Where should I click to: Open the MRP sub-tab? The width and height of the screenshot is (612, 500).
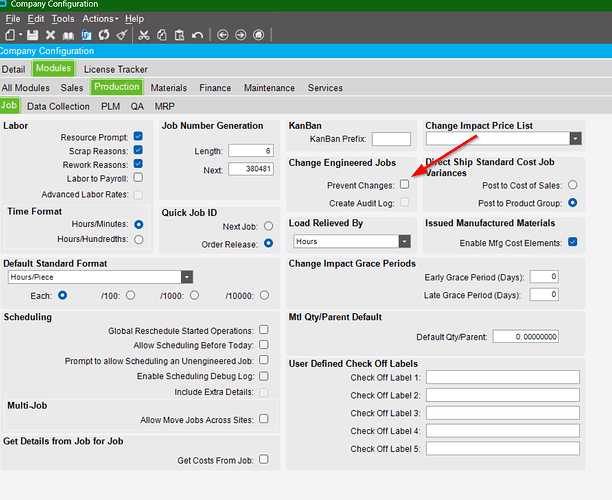coord(164,107)
